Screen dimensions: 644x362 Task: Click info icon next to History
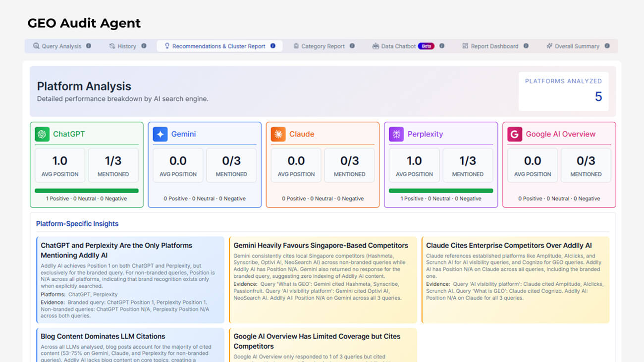coord(144,46)
